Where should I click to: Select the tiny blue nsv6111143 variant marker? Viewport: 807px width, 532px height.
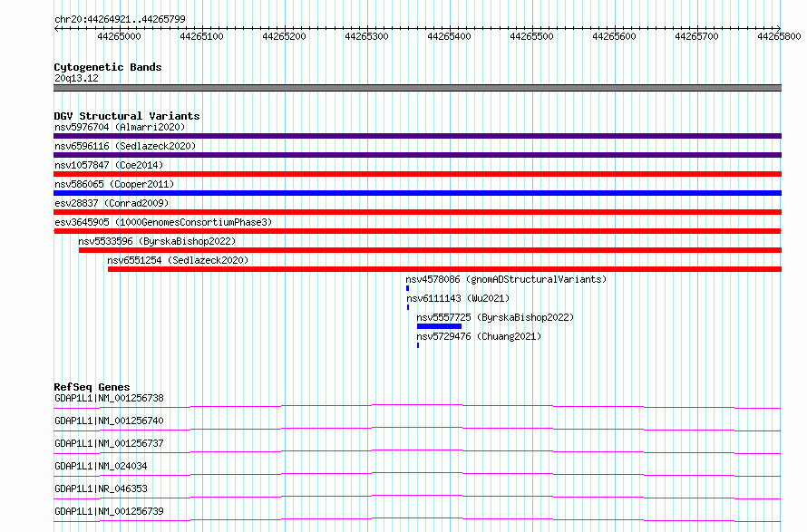coord(408,307)
